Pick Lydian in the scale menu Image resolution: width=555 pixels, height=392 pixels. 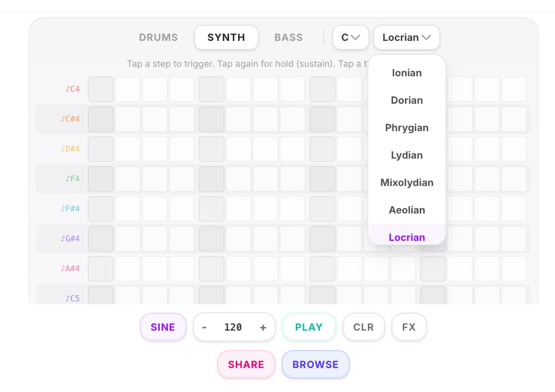pyautogui.click(x=407, y=155)
